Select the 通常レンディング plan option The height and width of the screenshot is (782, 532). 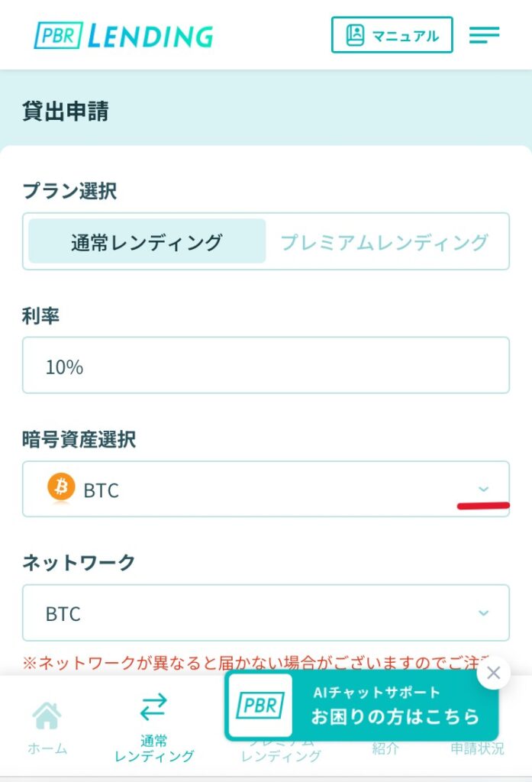click(147, 242)
